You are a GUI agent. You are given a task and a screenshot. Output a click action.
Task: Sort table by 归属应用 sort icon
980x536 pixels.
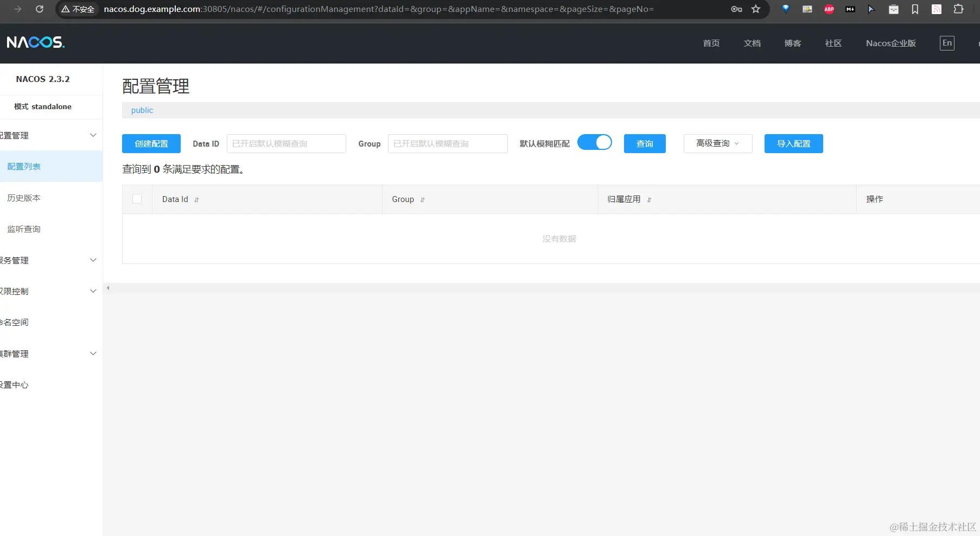coord(649,200)
